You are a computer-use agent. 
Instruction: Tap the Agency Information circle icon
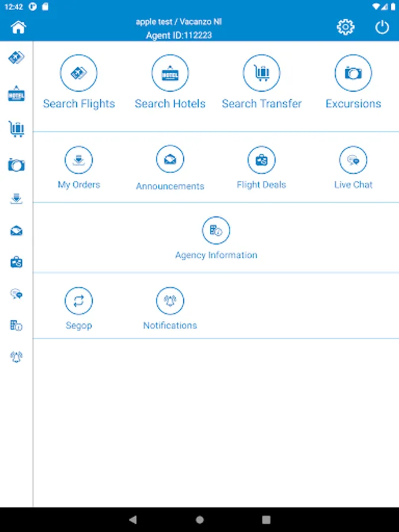216,231
